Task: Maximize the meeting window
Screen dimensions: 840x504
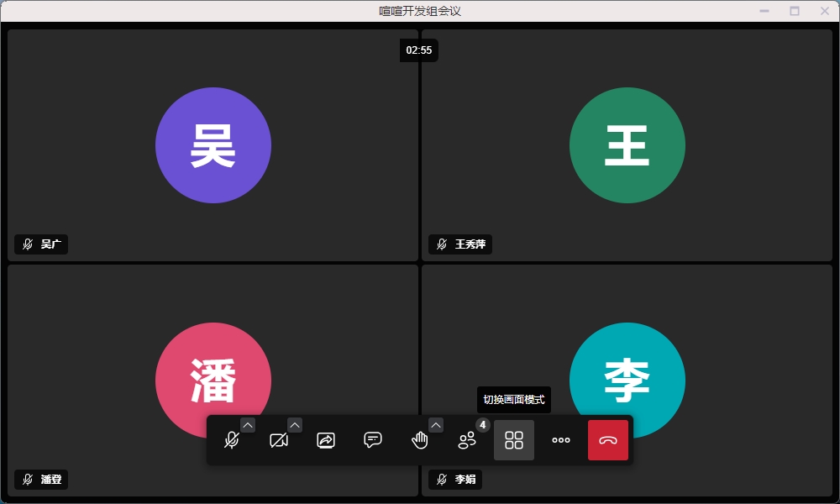Action: [x=795, y=11]
